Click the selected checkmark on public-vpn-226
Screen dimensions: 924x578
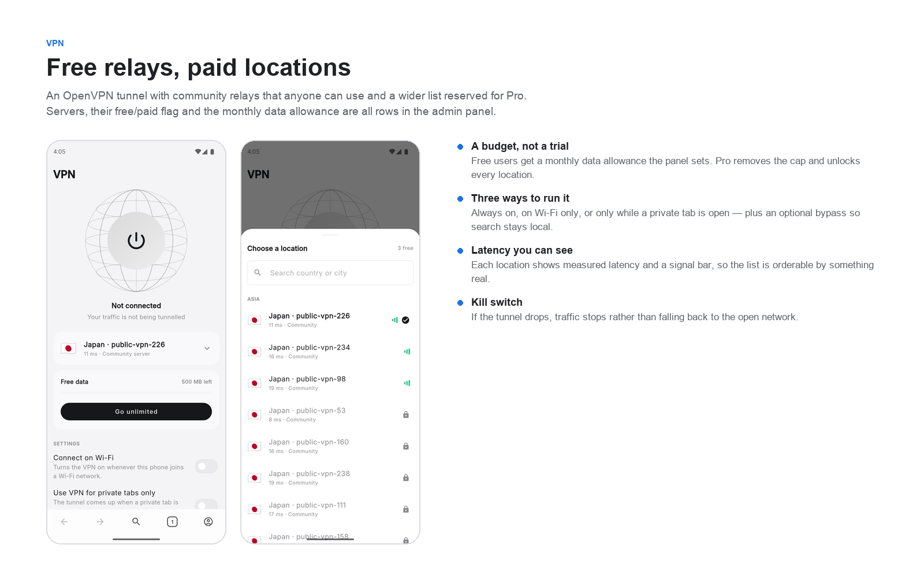pos(405,320)
